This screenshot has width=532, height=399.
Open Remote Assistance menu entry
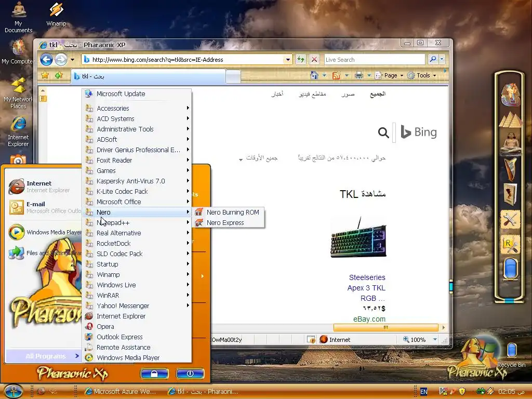coord(137,348)
